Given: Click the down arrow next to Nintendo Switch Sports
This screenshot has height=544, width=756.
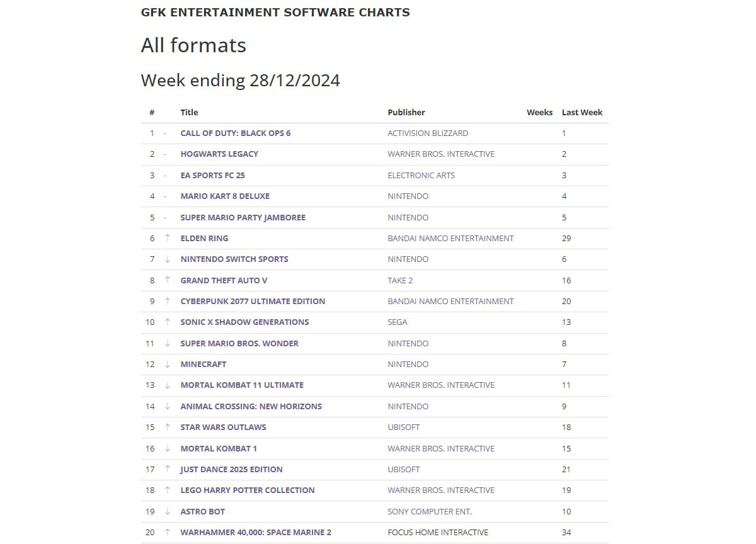Looking at the screenshot, I should click(168, 259).
